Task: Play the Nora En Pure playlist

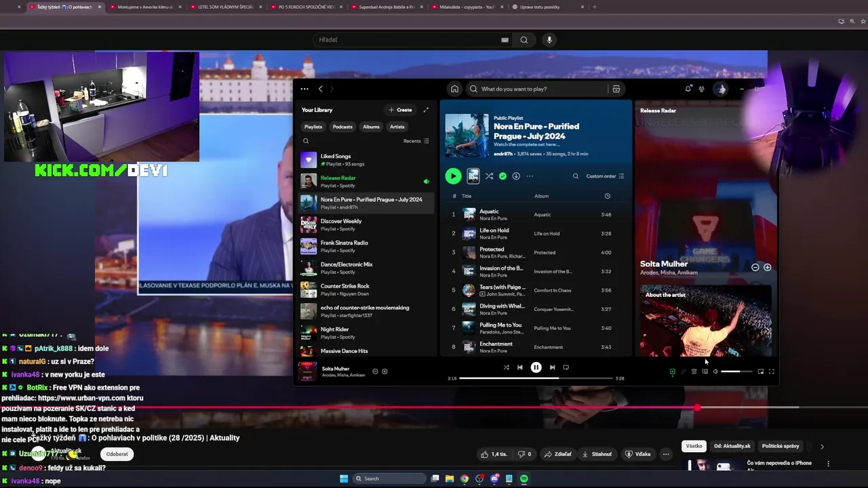Action: (x=453, y=176)
